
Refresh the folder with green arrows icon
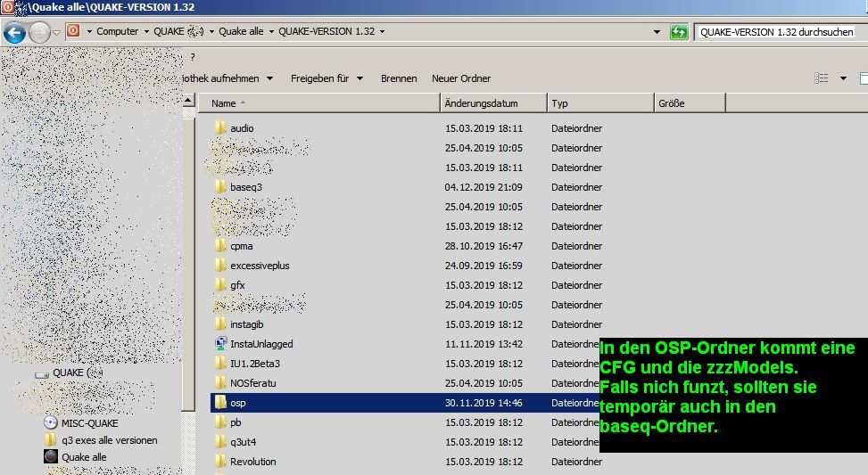679,32
